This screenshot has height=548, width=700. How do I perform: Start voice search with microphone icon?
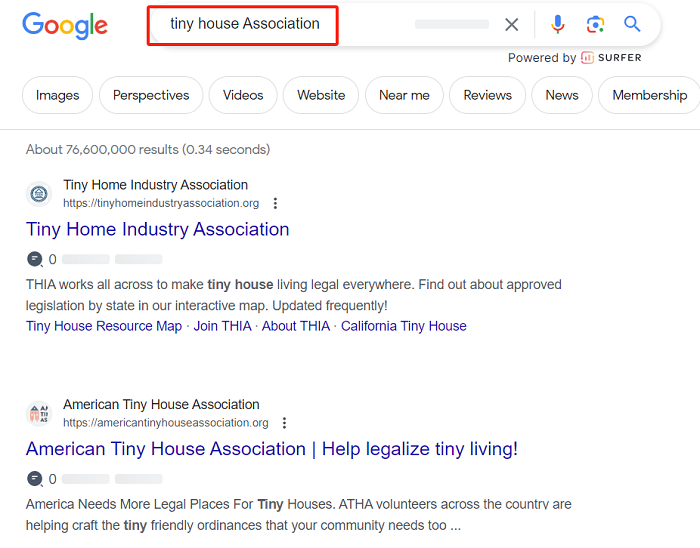[x=557, y=24]
